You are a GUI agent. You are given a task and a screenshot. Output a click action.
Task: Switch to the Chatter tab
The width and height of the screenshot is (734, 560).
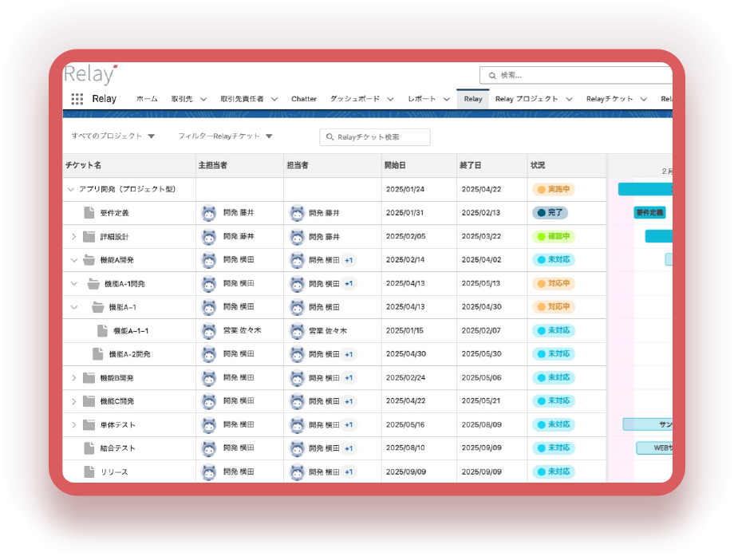tap(303, 99)
